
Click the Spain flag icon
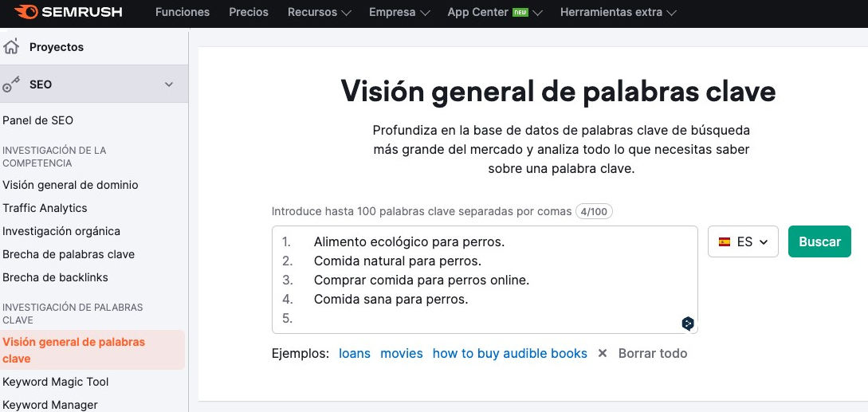point(725,241)
